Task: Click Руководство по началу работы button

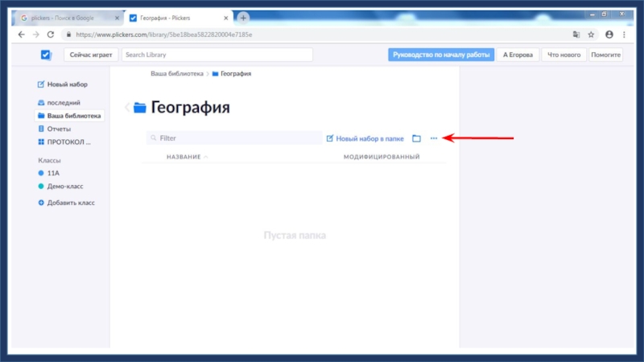Action: 440,55
